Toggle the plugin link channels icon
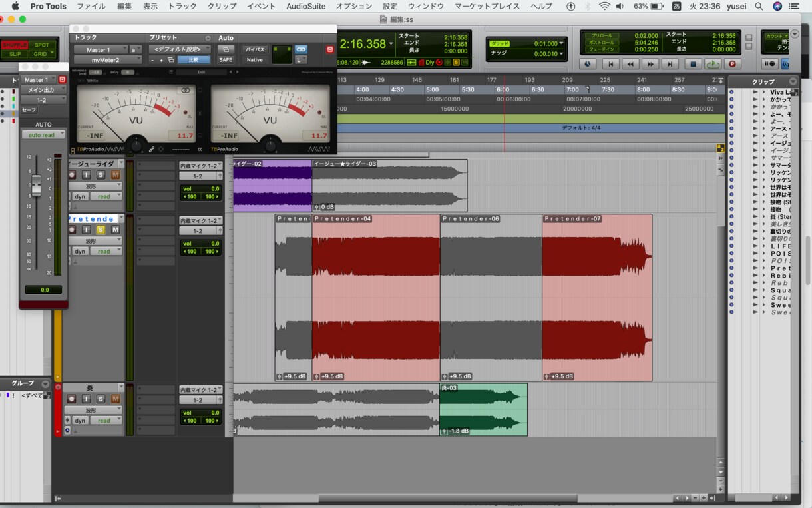The image size is (812, 508). (301, 49)
